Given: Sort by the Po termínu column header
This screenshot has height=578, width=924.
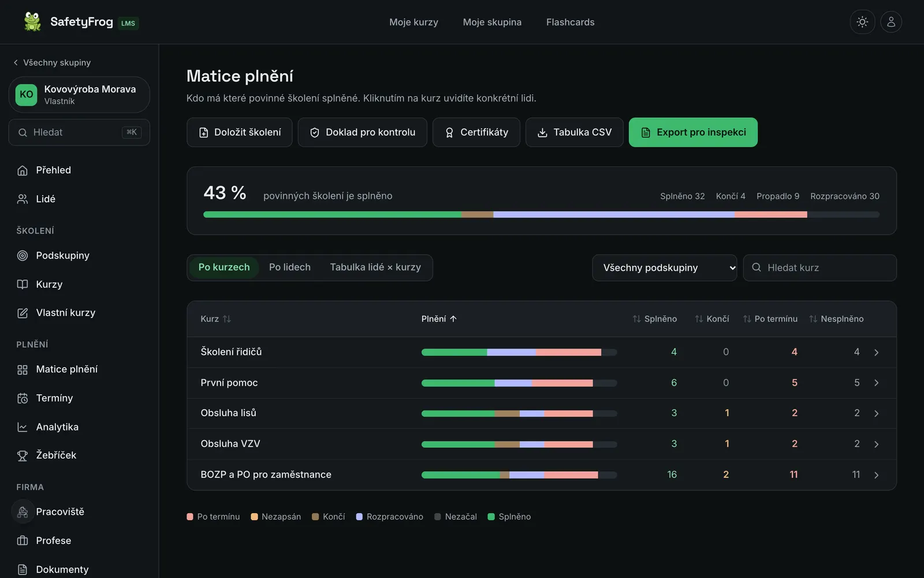Looking at the screenshot, I should pos(770,319).
